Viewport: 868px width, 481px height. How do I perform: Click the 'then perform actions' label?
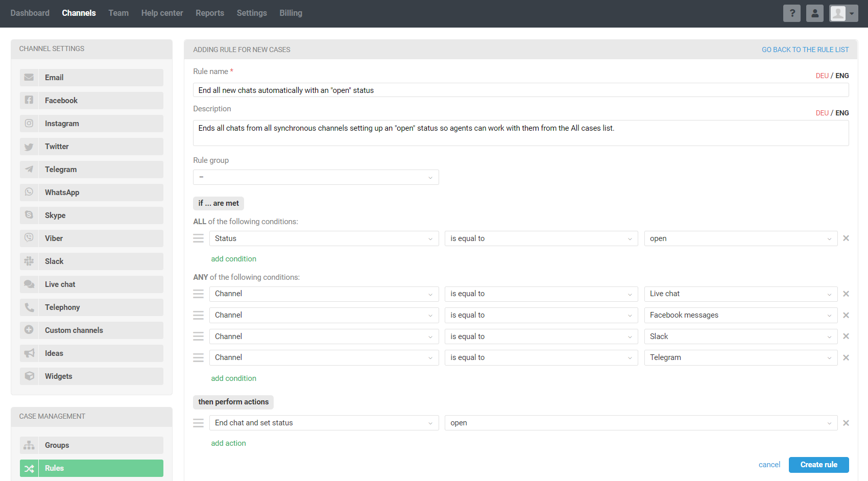click(x=233, y=402)
